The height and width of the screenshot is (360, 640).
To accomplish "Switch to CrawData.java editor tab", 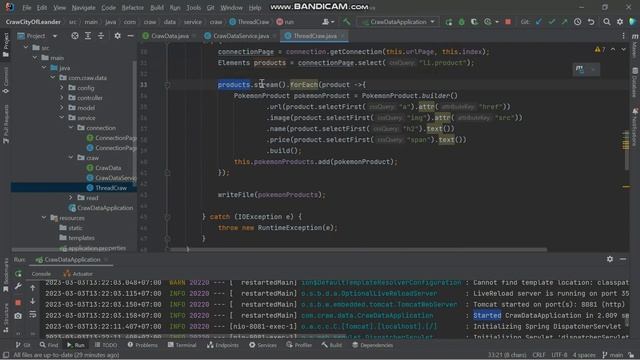I will click(169, 36).
